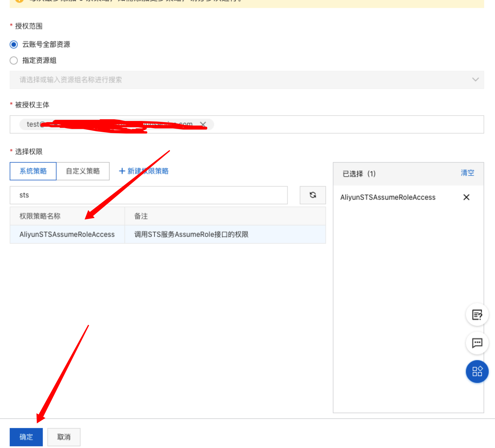Image resolution: width=495 pixels, height=448 pixels.
Task: Click the sts search input field
Action: [x=148, y=195]
